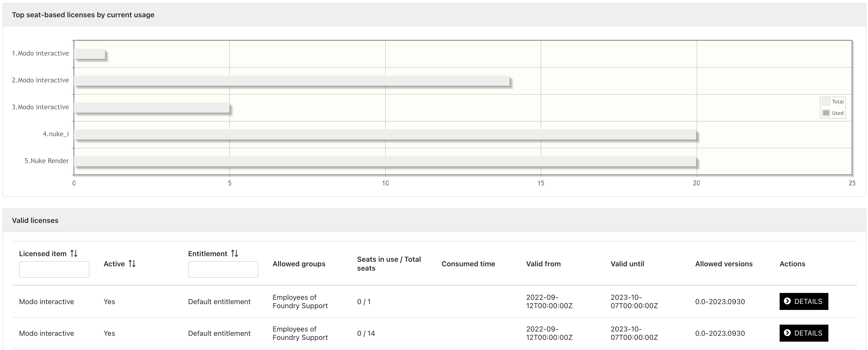Click the 'Valid from' column header
The width and height of the screenshot is (868, 350).
pyautogui.click(x=543, y=264)
